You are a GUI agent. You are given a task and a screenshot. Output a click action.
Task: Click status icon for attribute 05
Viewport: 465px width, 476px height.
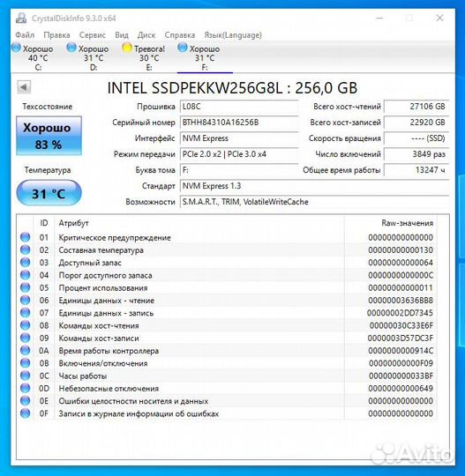coord(26,287)
